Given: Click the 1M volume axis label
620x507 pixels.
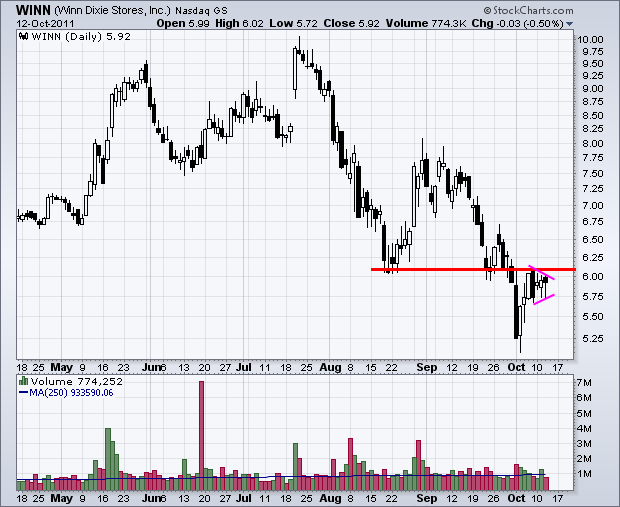Looking at the screenshot, I should 584,474.
